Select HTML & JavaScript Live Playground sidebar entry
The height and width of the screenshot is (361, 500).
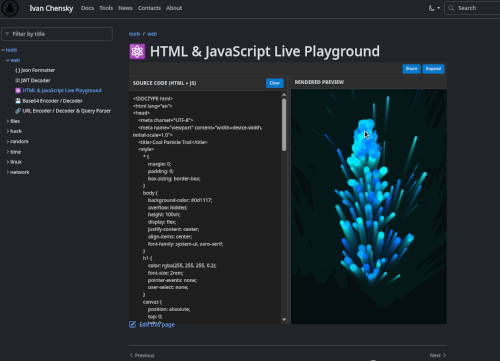coord(58,90)
